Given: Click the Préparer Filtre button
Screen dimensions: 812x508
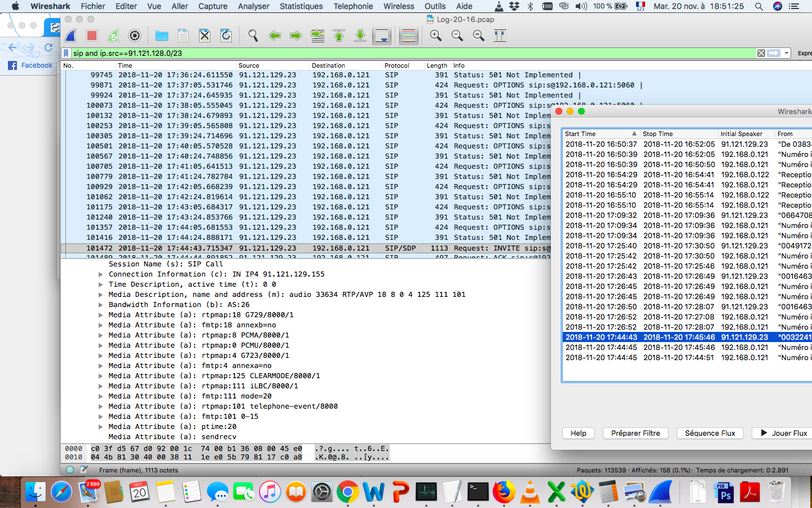Looking at the screenshot, I should click(x=636, y=433).
